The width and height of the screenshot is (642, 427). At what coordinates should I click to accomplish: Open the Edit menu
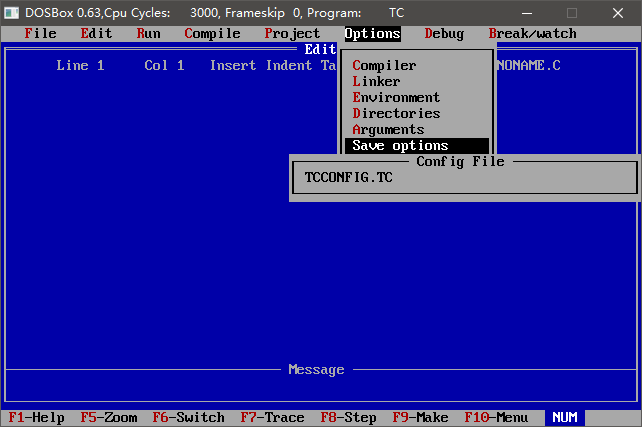coord(96,34)
